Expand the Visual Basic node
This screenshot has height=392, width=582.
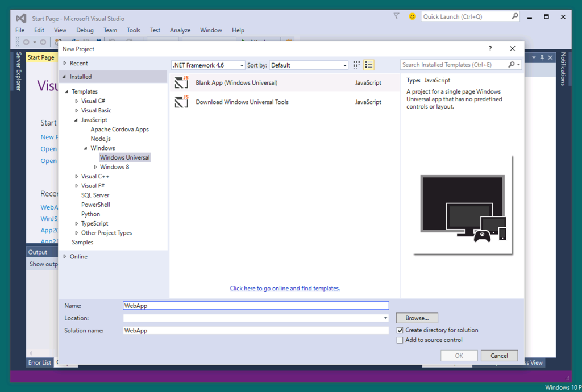[x=77, y=110]
